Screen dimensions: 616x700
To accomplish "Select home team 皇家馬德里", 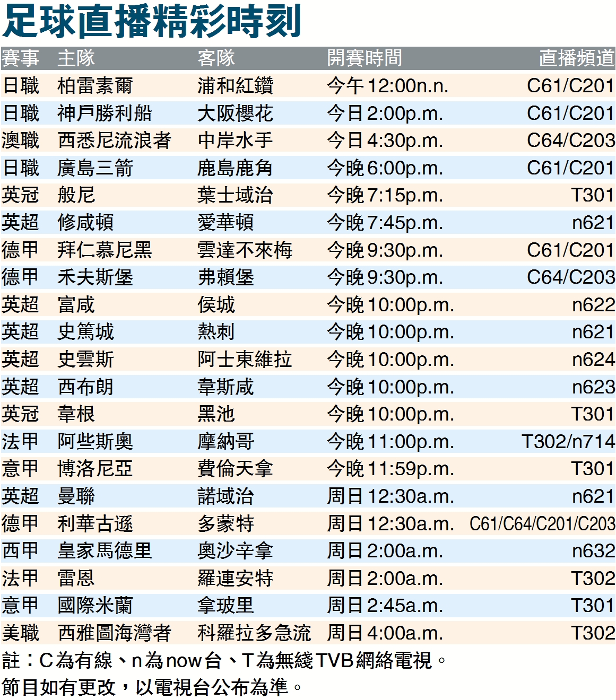I will tap(105, 551).
